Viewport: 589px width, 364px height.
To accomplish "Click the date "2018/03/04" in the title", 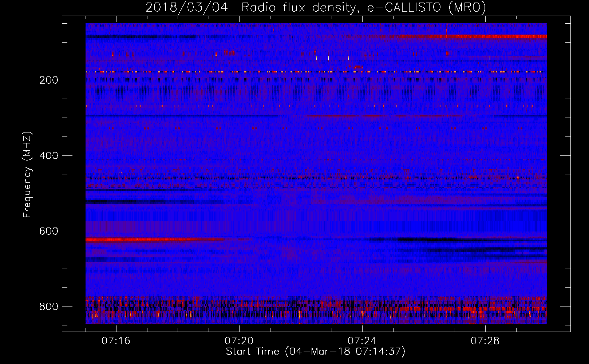I will click(187, 8).
